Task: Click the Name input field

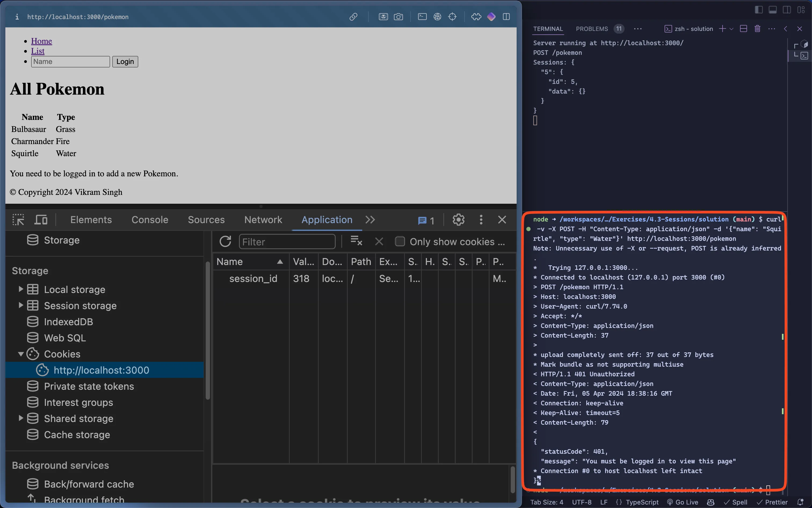Action: tap(70, 62)
